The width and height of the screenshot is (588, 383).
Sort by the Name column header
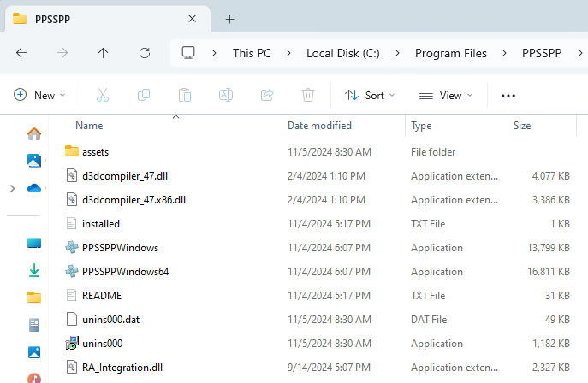pos(89,126)
